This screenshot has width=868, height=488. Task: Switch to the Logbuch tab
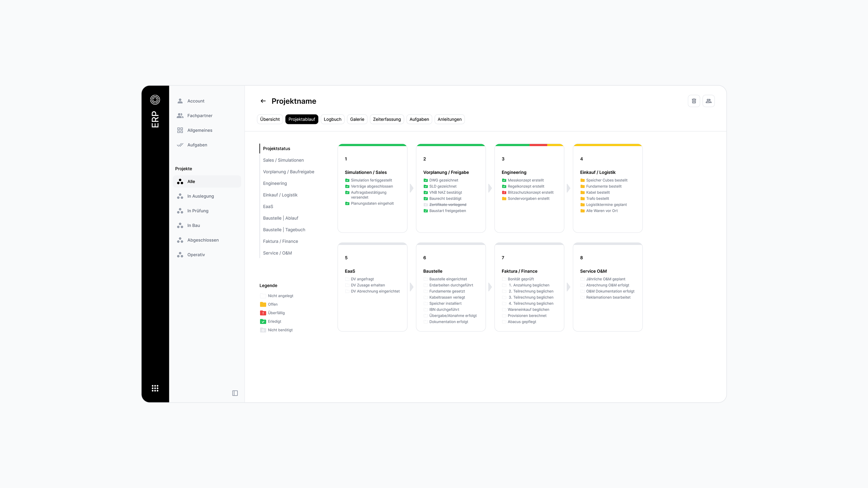(x=332, y=119)
